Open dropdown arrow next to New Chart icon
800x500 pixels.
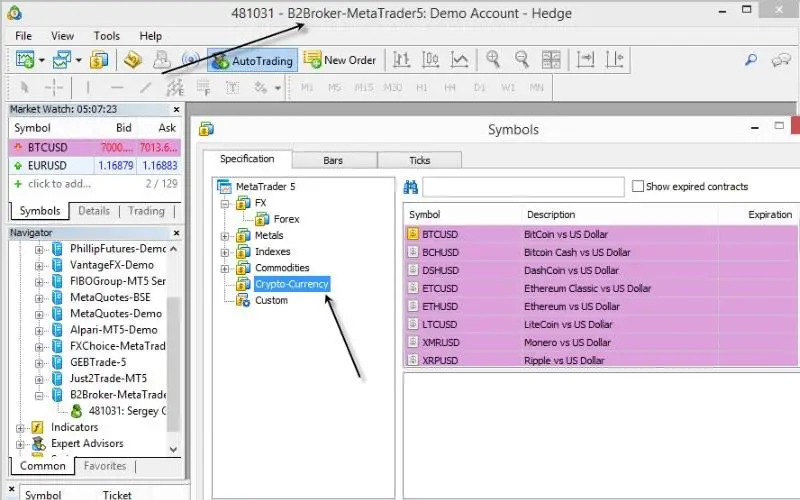pyautogui.click(x=42, y=61)
